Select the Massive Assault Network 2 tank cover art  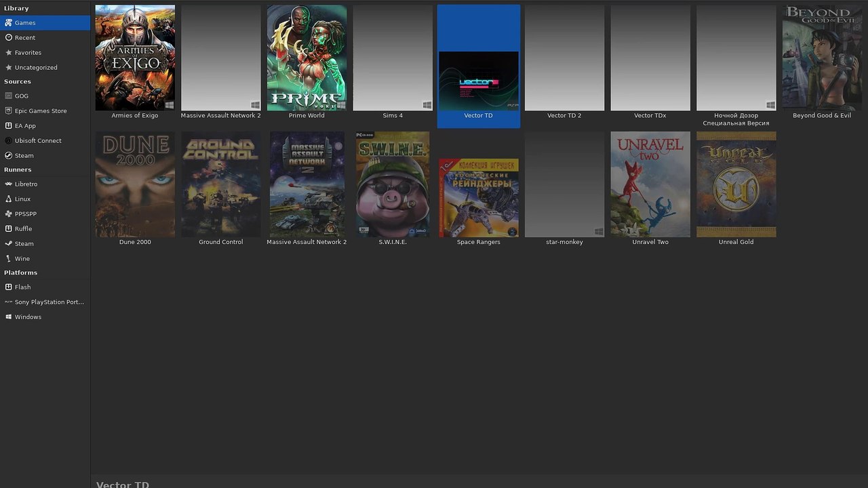tap(307, 184)
